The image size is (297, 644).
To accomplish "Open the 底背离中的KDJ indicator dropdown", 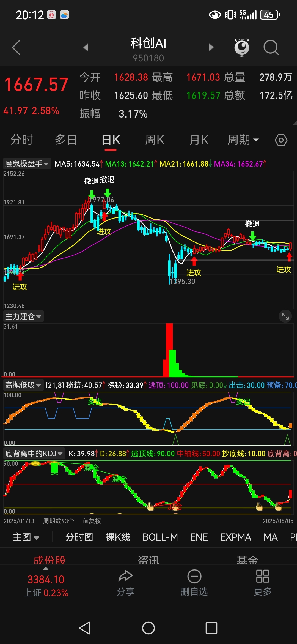I will pos(34,453).
